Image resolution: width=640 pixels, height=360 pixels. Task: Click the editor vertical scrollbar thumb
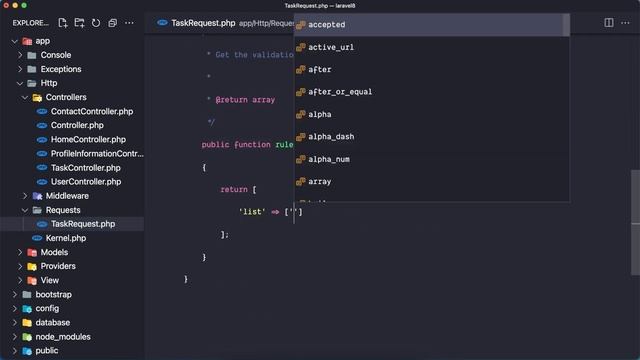tap(636, 222)
